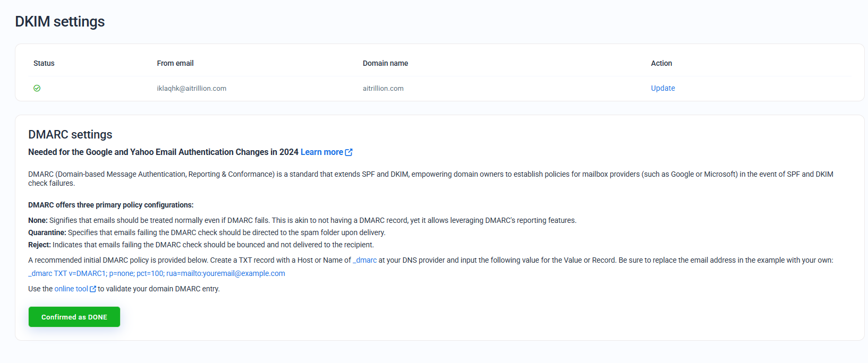Open the Learn more link
The width and height of the screenshot is (868, 363).
(x=322, y=152)
